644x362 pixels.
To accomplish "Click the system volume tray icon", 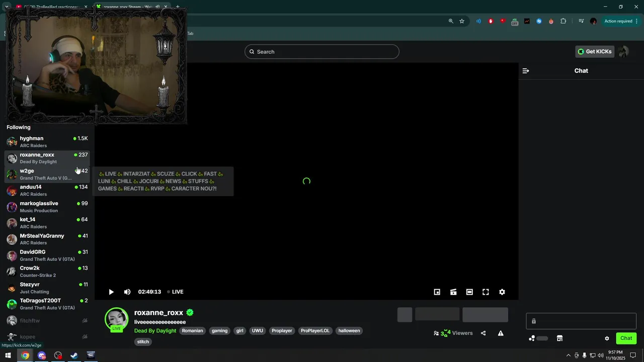I will click(x=600, y=355).
